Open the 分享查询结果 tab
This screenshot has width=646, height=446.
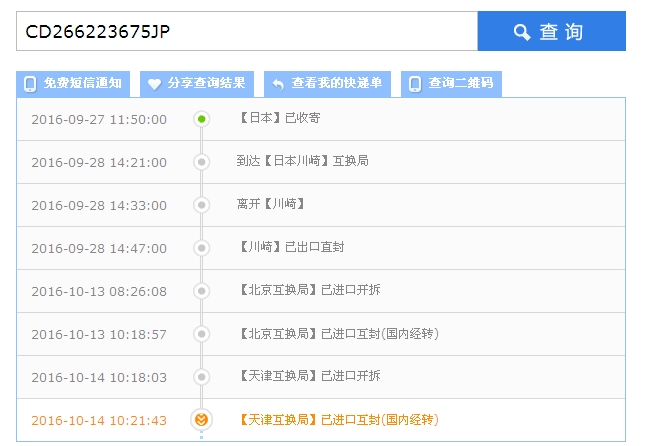coord(197,84)
